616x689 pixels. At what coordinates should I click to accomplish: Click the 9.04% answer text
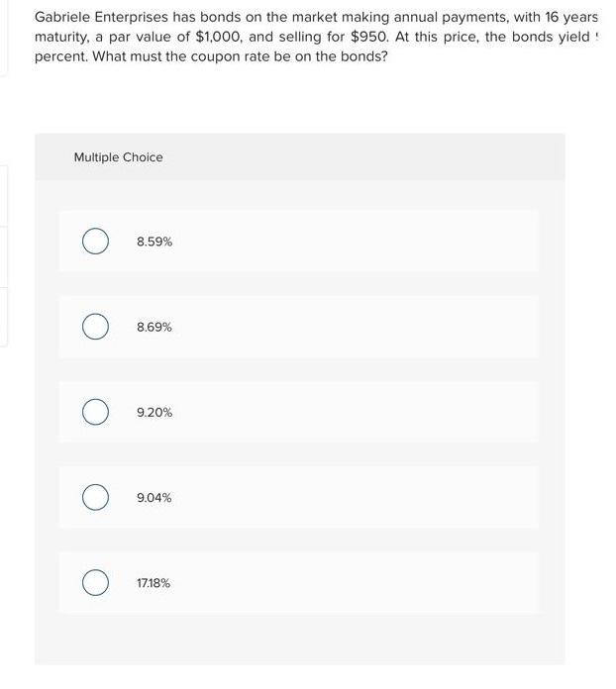[x=154, y=497]
